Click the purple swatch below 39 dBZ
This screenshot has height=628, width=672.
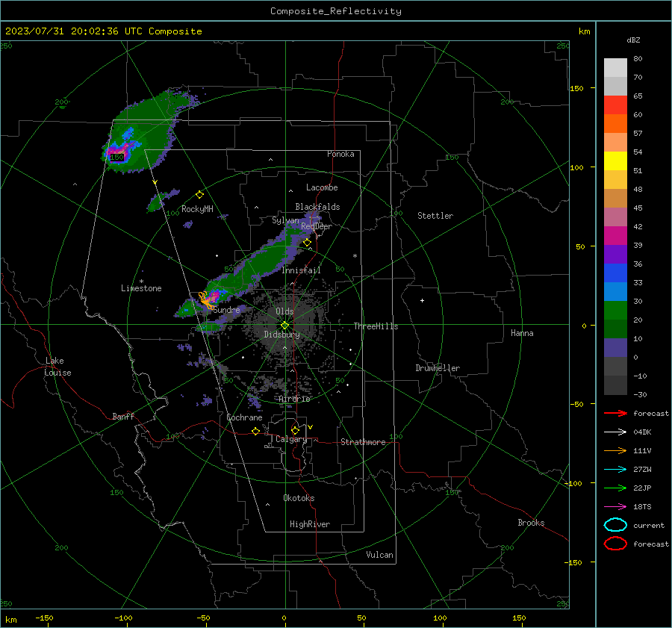[615, 255]
